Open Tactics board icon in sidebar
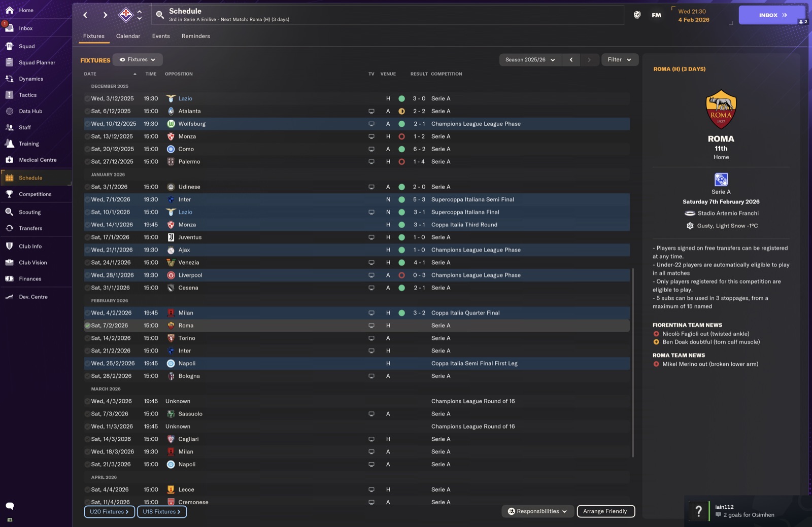The width and height of the screenshot is (812, 527). coord(9,95)
